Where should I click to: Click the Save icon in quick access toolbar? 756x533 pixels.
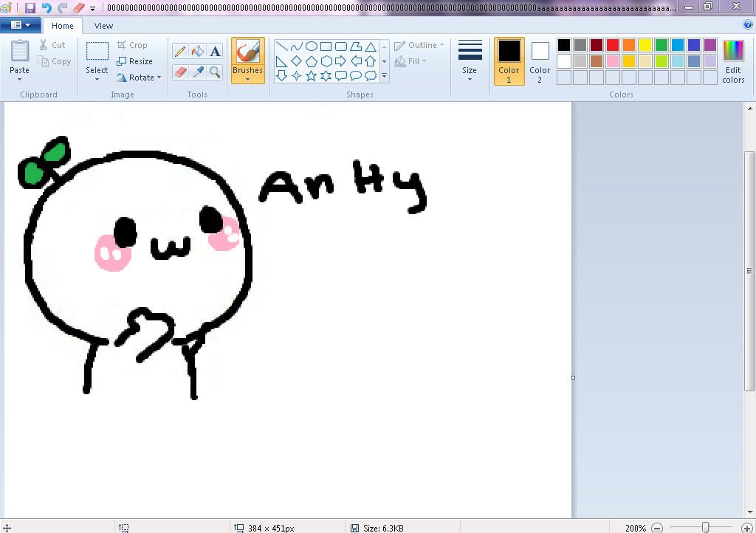30,7
